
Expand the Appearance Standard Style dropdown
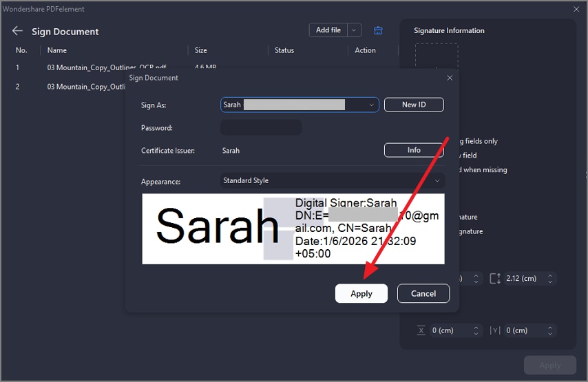click(333, 181)
